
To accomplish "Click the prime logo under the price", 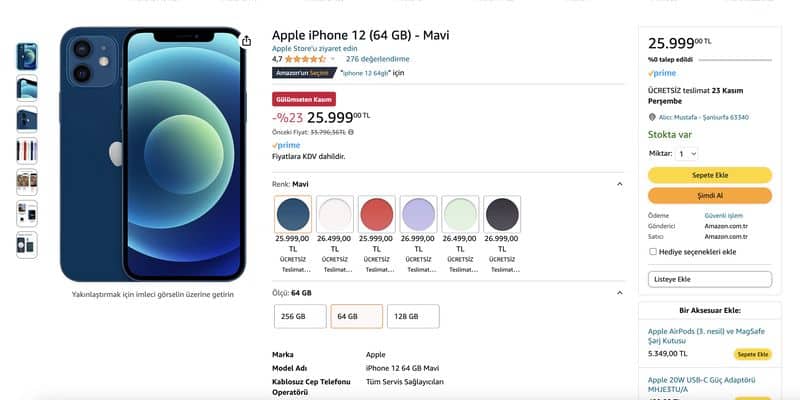I will [x=286, y=145].
